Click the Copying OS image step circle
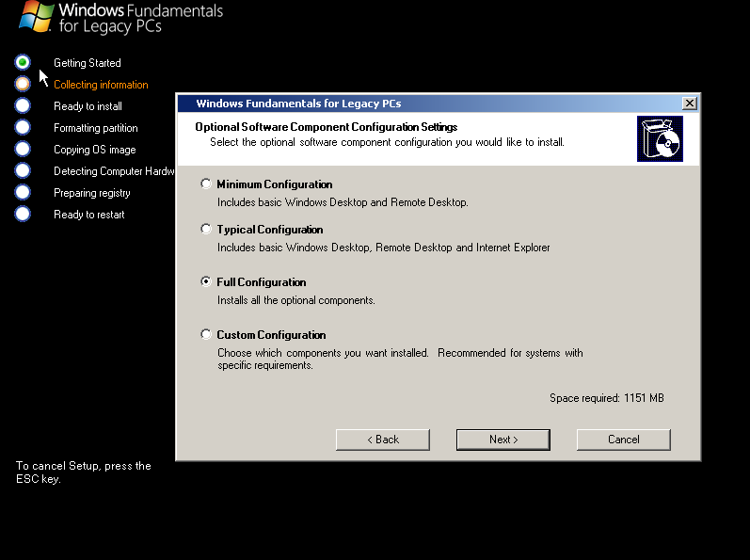750x560 pixels. pos(23,149)
